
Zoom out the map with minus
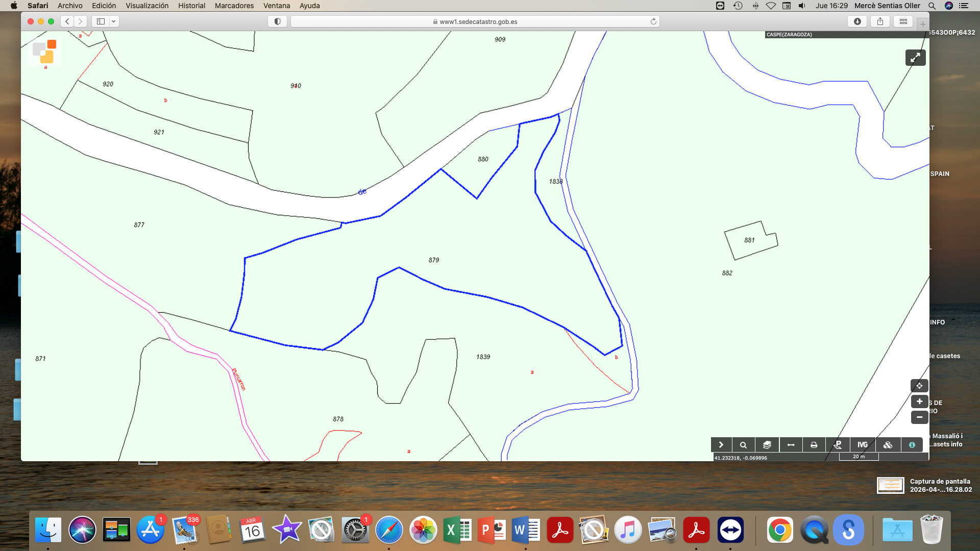click(919, 417)
